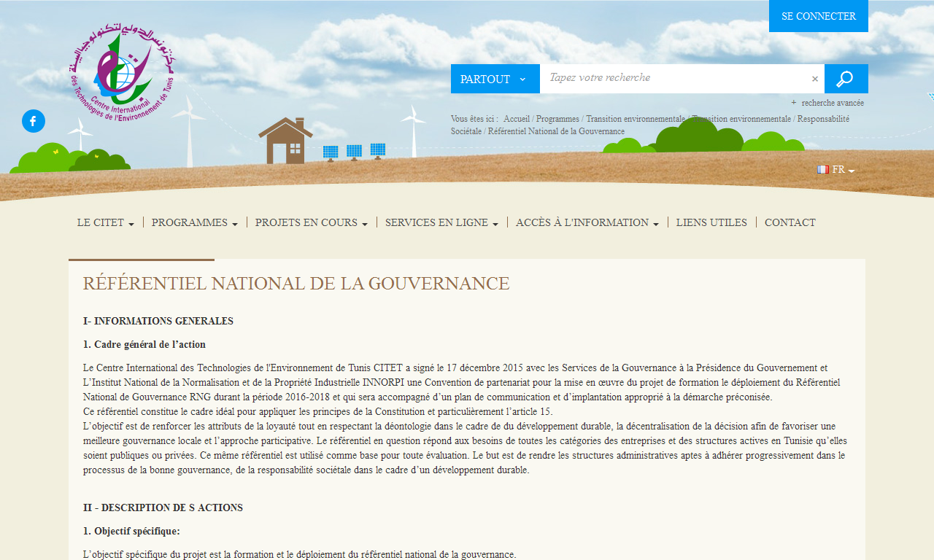Click the 1. Objectif spécifique subheading

(x=131, y=531)
